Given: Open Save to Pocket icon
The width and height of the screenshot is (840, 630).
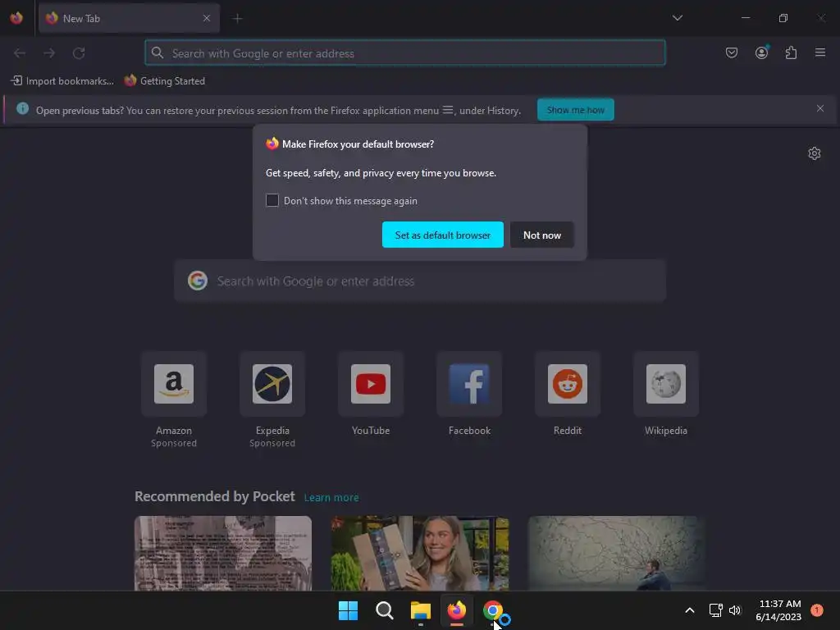Looking at the screenshot, I should [x=731, y=52].
